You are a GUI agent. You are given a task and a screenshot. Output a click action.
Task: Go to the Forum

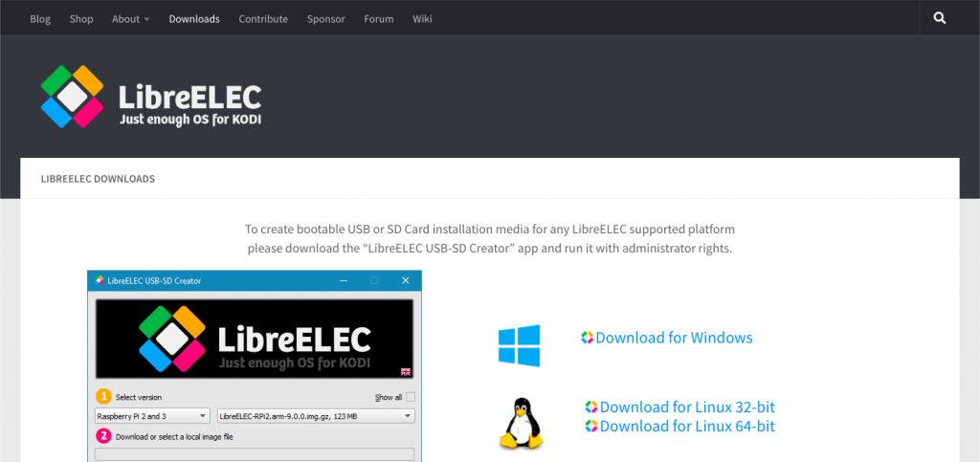[379, 19]
